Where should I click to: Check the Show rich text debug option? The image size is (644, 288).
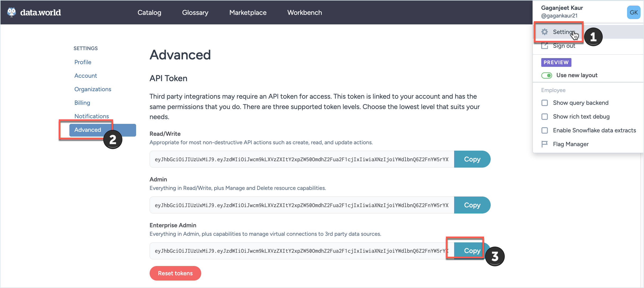[x=545, y=116]
